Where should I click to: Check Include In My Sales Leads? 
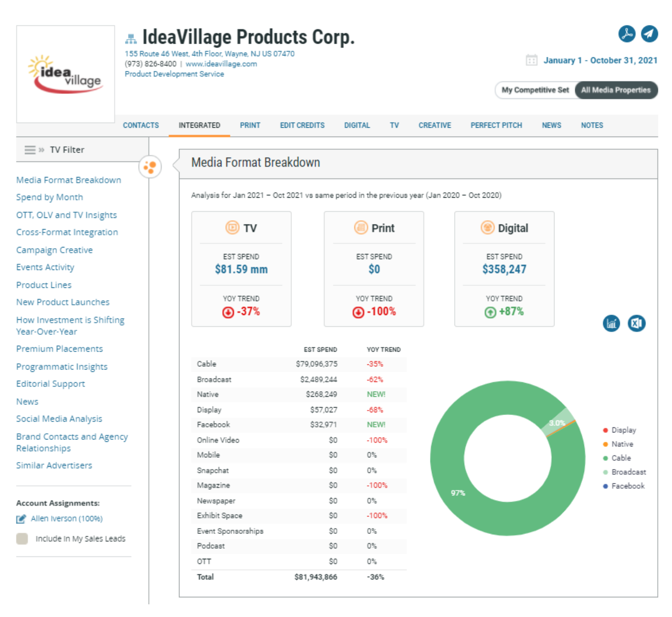22,539
